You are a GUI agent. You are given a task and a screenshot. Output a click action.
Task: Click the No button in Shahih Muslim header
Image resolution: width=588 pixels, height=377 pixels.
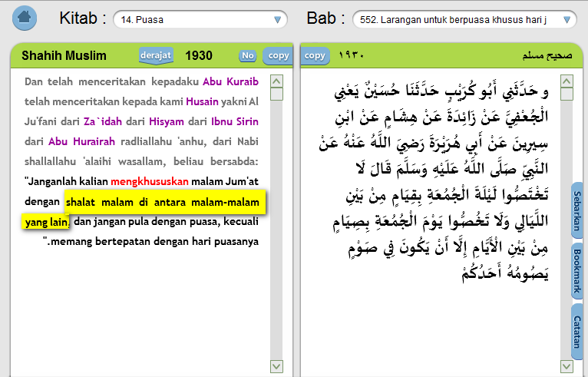tap(247, 55)
